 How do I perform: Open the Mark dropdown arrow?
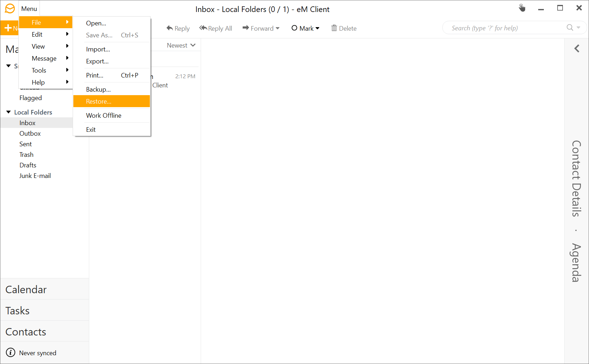click(x=317, y=28)
